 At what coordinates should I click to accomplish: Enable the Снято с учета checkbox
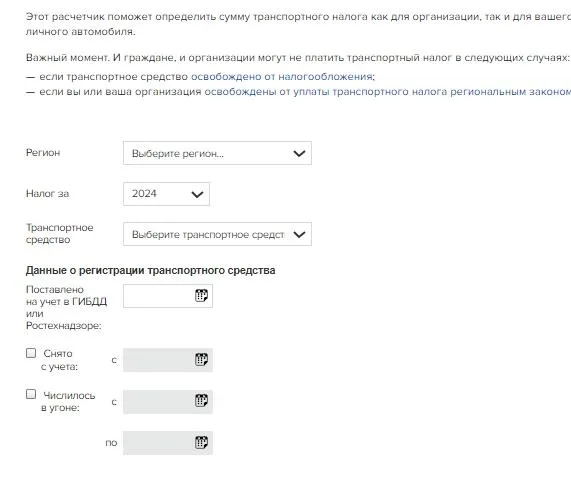31,353
